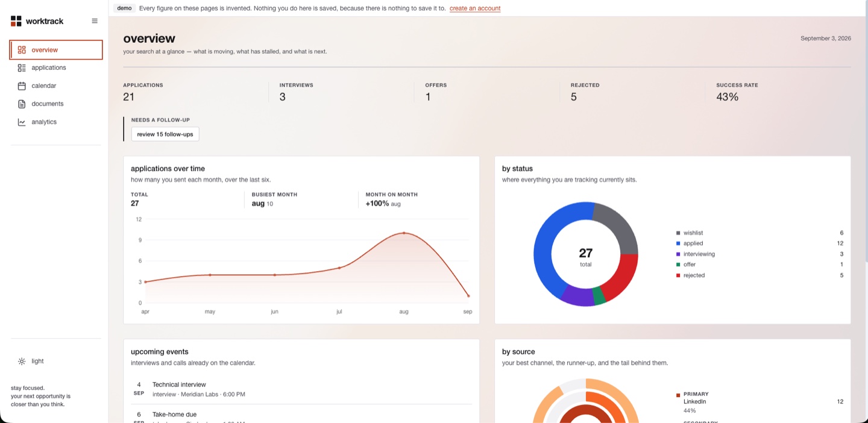Click the INTERVIEWS 3 stat

tap(296, 92)
